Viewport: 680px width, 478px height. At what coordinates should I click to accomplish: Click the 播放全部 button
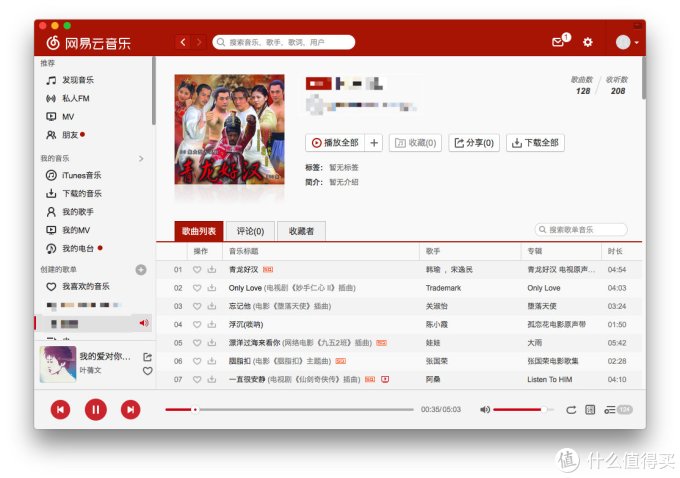pos(335,143)
